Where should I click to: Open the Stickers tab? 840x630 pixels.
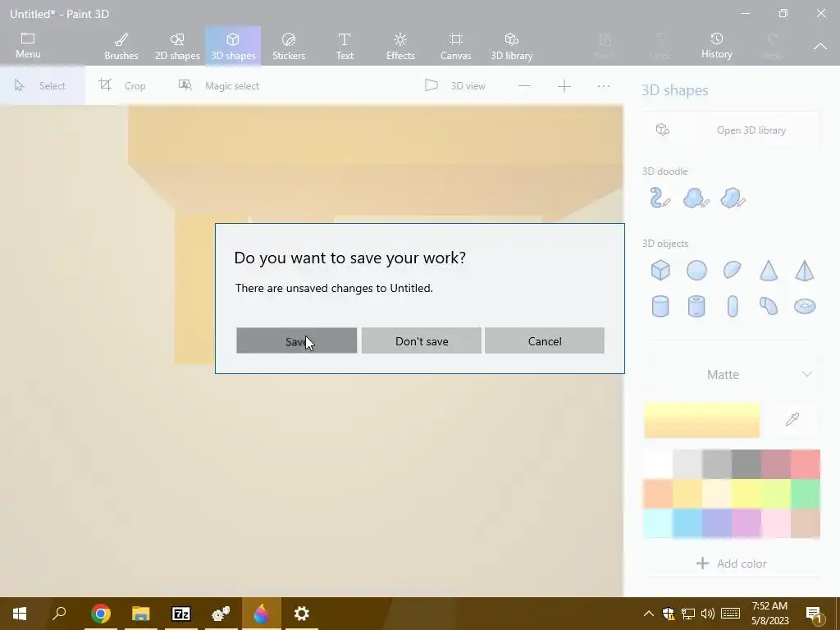click(289, 46)
